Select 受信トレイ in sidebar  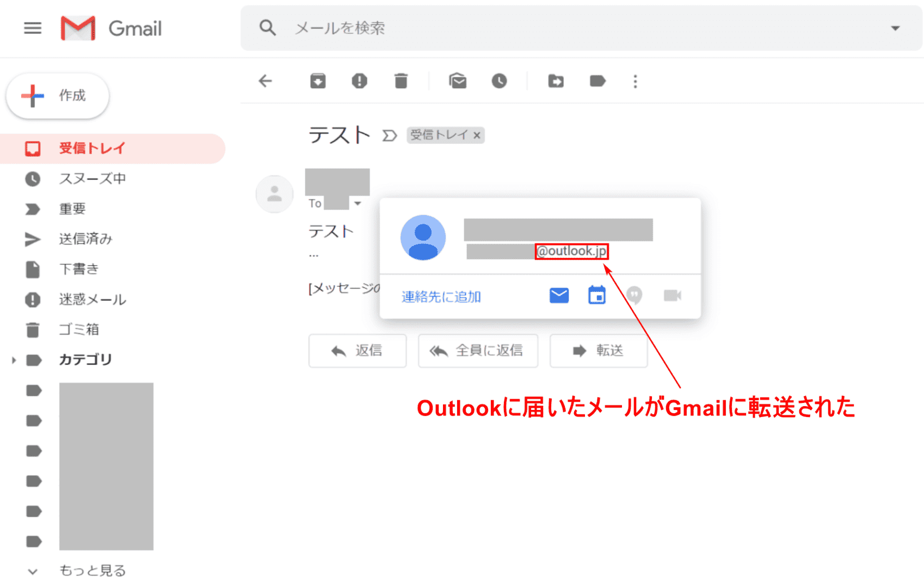113,149
